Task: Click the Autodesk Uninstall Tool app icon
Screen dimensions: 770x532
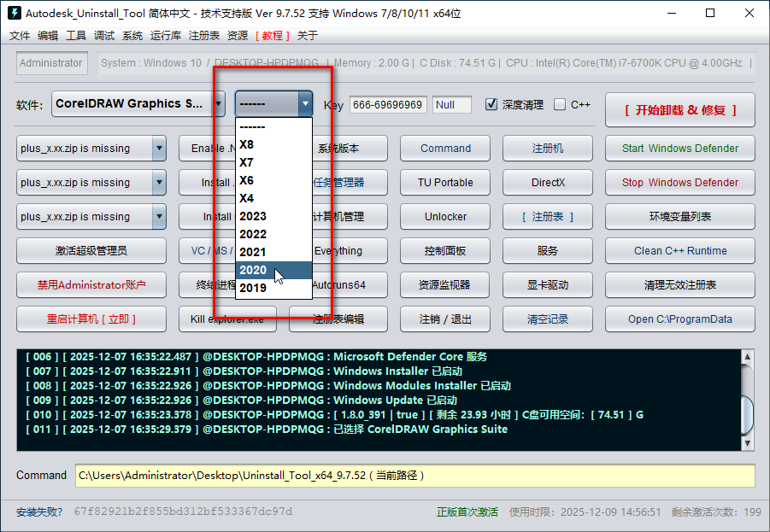Action: 15,14
